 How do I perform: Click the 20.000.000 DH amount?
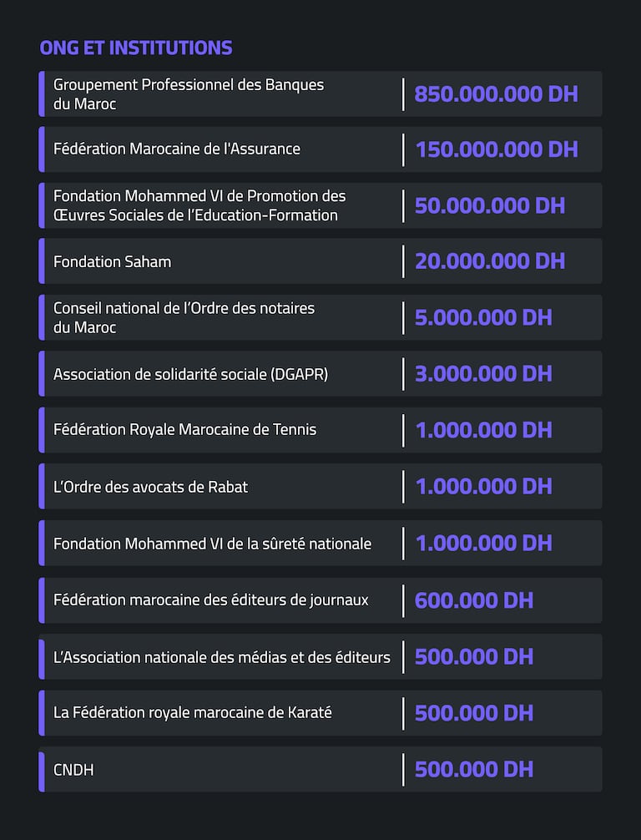pos(490,261)
